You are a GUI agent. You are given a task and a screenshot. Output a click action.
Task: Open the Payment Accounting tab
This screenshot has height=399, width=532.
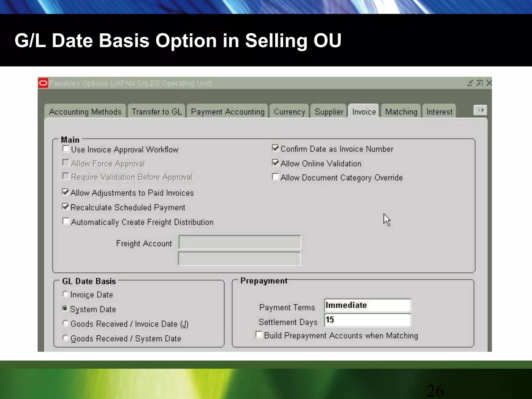[228, 112]
